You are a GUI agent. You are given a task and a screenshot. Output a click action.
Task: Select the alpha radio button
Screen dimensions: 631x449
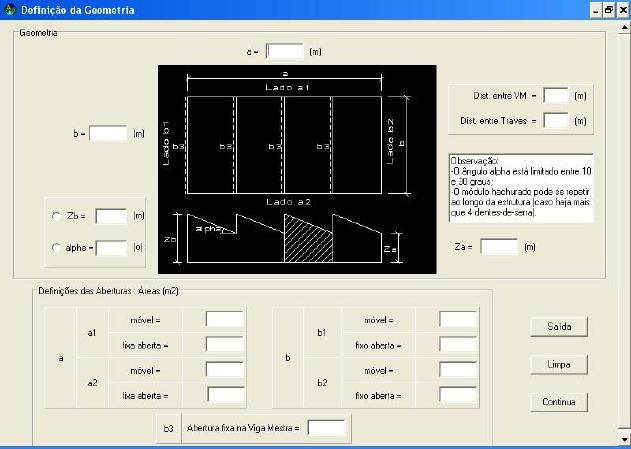pyautogui.click(x=56, y=248)
